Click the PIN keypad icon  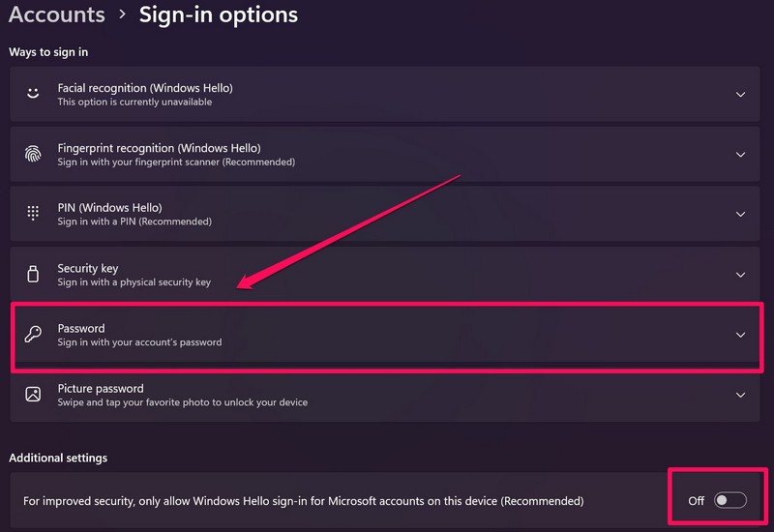point(33,214)
